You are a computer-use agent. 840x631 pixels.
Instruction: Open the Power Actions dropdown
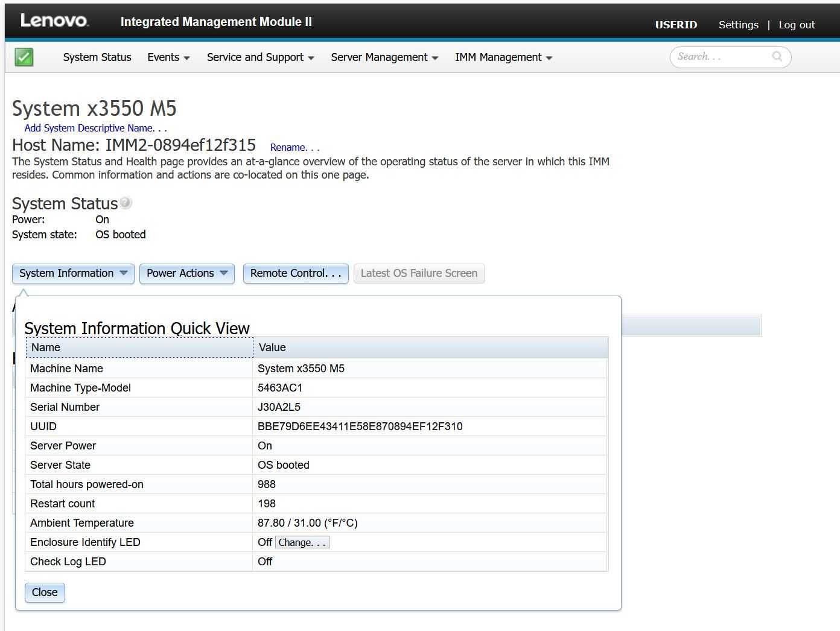186,273
